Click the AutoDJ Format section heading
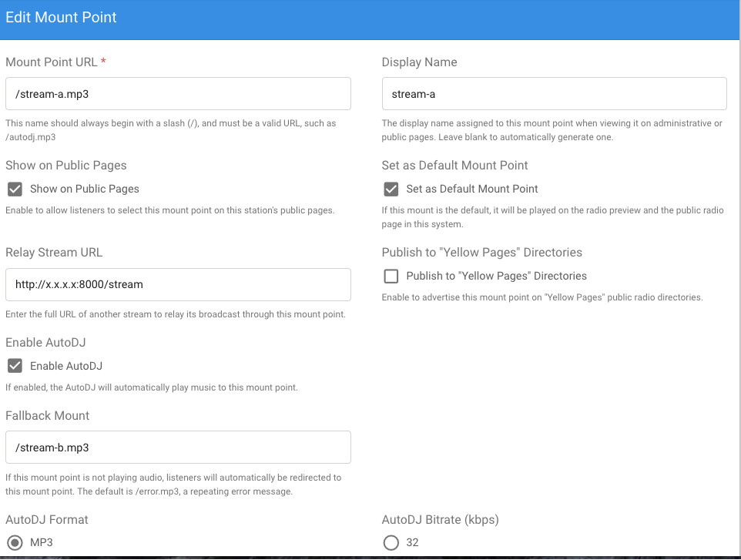Image resolution: width=741 pixels, height=560 pixels. pyautogui.click(x=47, y=519)
